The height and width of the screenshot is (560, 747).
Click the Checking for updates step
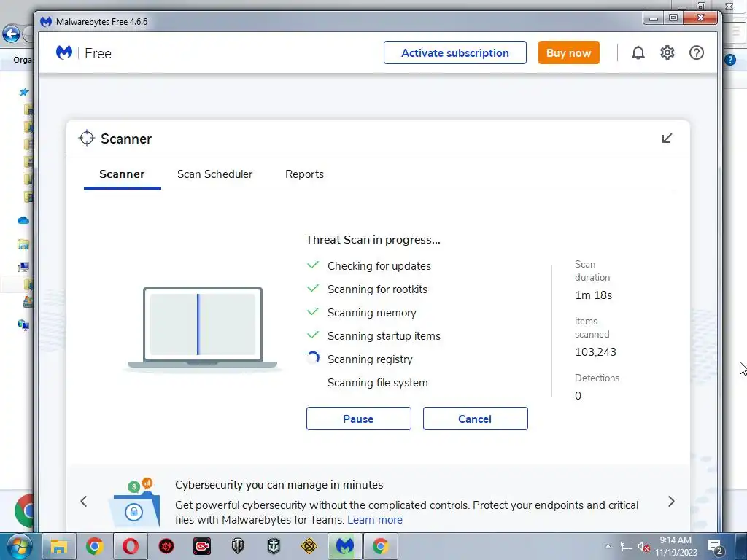point(379,266)
